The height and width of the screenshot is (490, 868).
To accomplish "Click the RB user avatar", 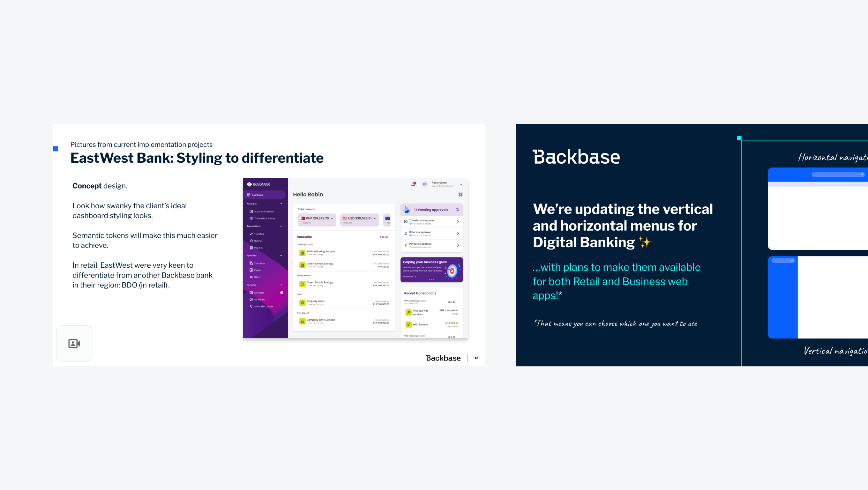I will (x=424, y=184).
